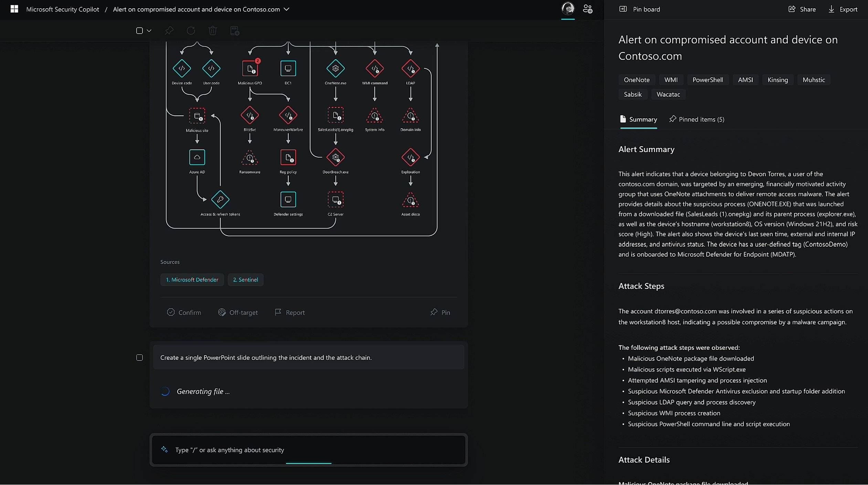Toggle the top-left response checkbox
The image size is (868, 485).
pos(139,30)
